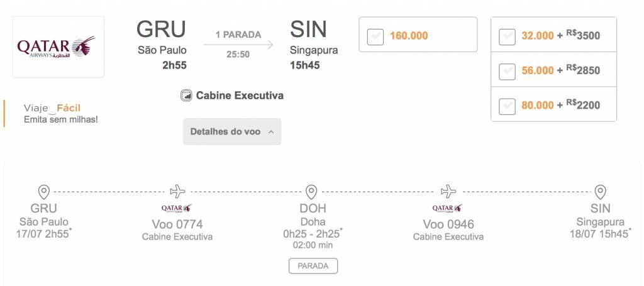Click the Cabine Executiva seat icon
644x286 pixels.
186,96
